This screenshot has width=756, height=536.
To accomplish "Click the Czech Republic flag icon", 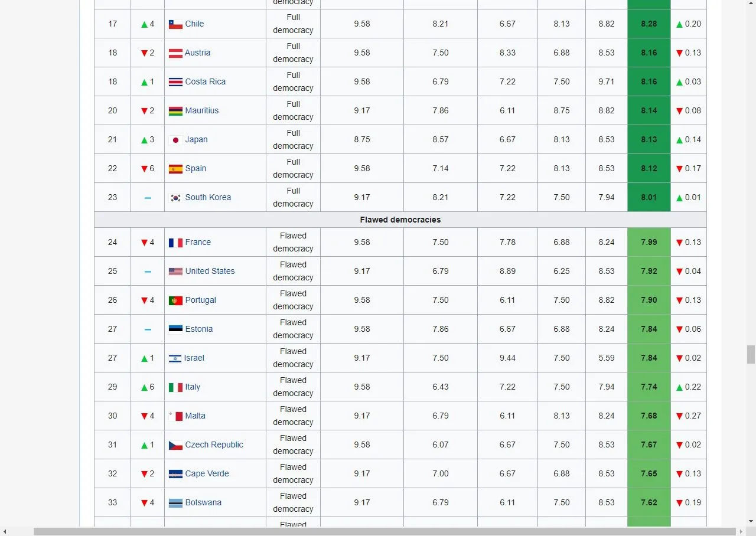I will pos(175,445).
